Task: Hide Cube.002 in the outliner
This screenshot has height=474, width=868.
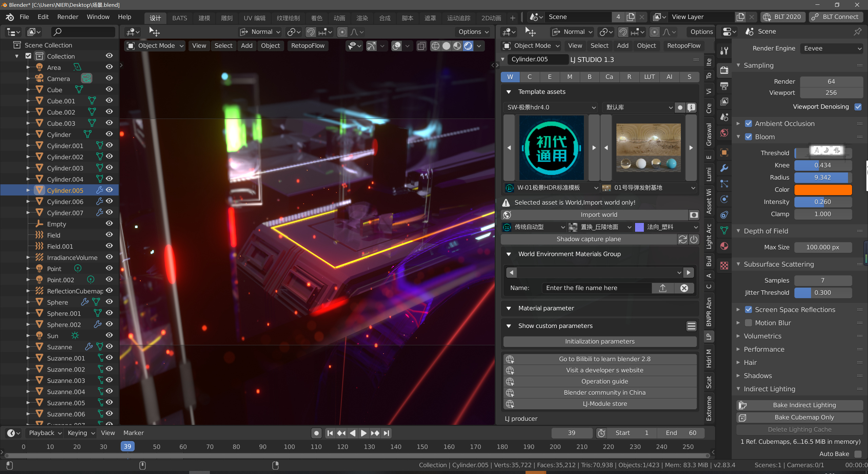Action: coord(109,111)
